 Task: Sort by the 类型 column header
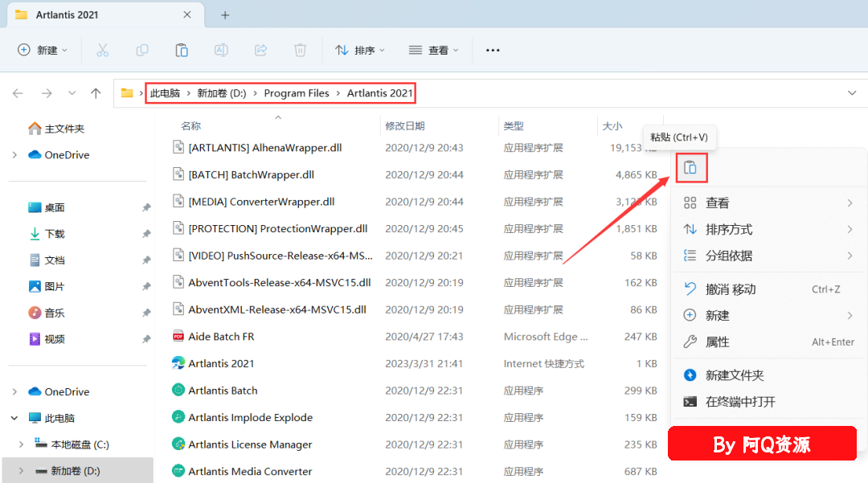pos(514,126)
